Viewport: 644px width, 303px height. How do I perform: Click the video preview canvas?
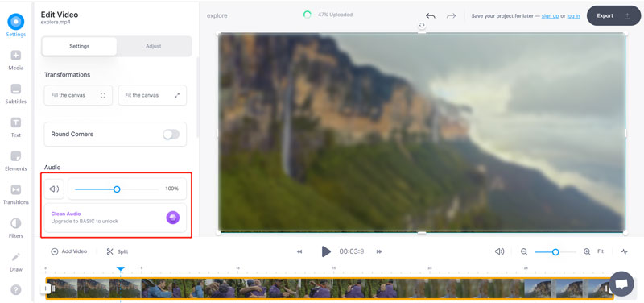pyautogui.click(x=422, y=132)
